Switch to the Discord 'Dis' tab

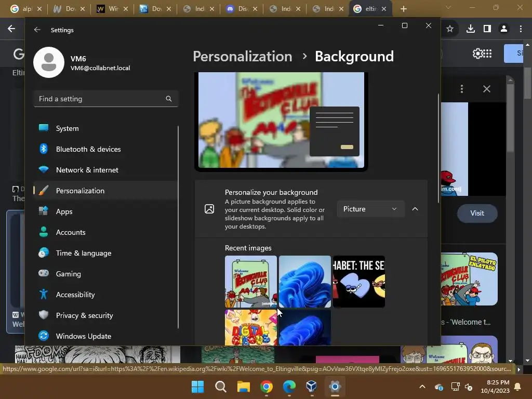[x=238, y=9]
